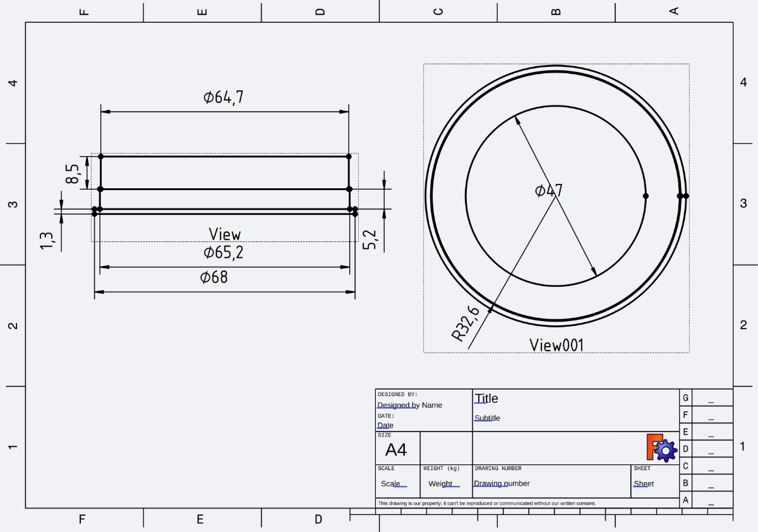Click the Ø65,2 dimension value
The width and height of the screenshot is (758, 532).
223,253
